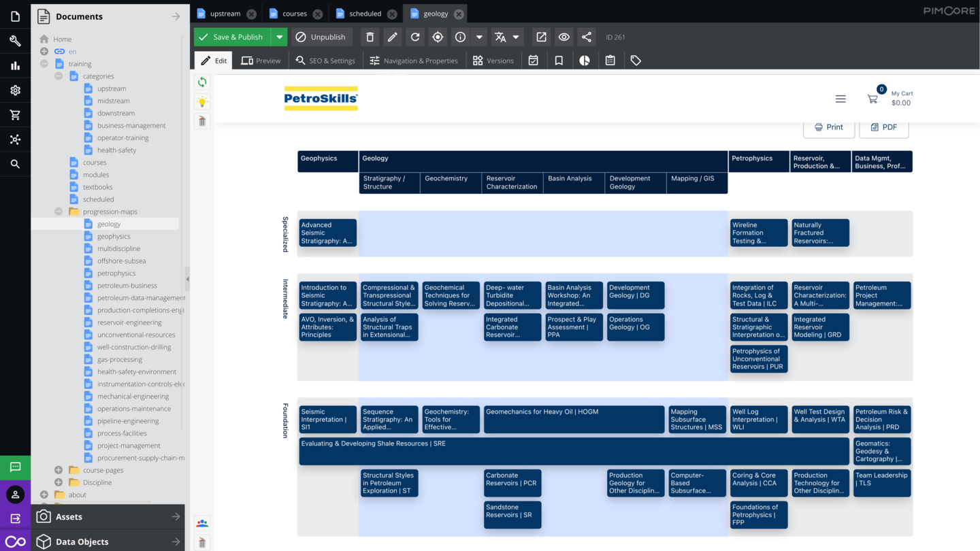Image resolution: width=980 pixels, height=551 pixels.
Task: Open Well Log Interpretation | WLI course card
Action: [759, 420]
